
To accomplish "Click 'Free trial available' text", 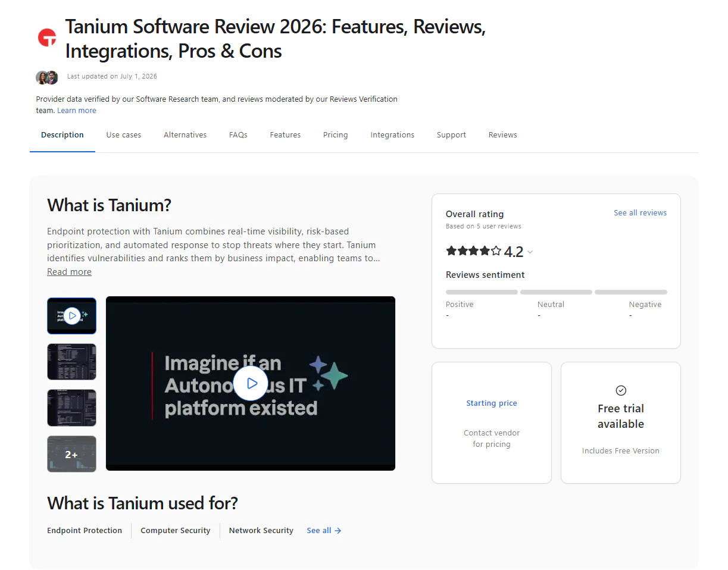I will click(621, 416).
